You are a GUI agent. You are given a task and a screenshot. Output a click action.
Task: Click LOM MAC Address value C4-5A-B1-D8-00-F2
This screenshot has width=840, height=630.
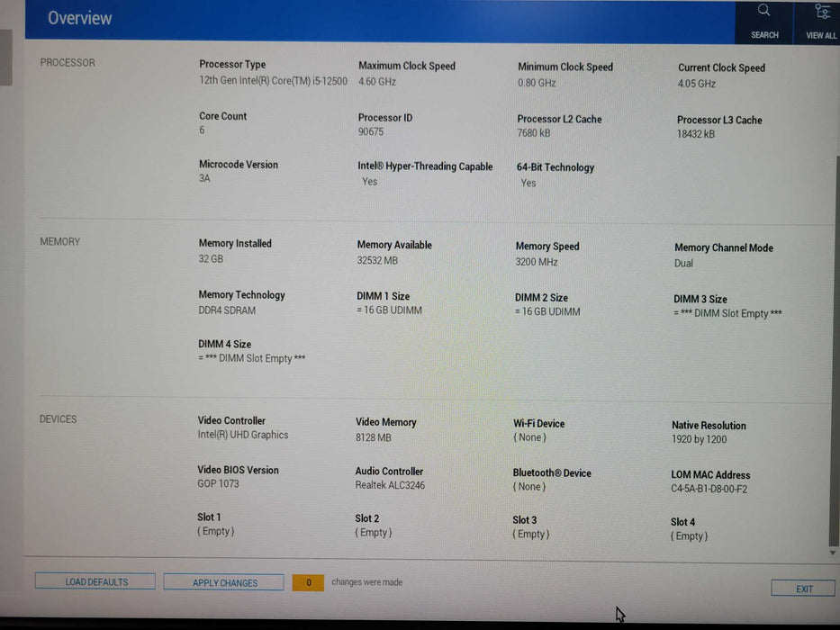click(x=709, y=489)
